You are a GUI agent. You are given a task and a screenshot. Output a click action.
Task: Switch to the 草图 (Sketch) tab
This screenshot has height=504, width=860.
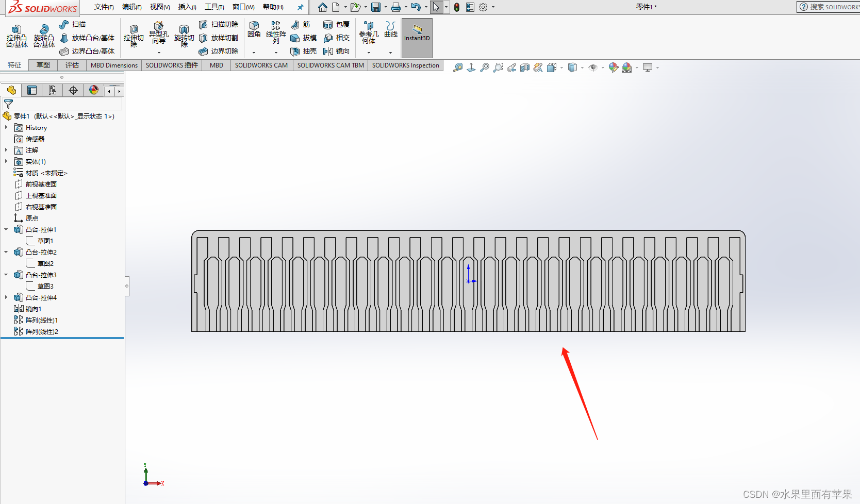coord(43,65)
